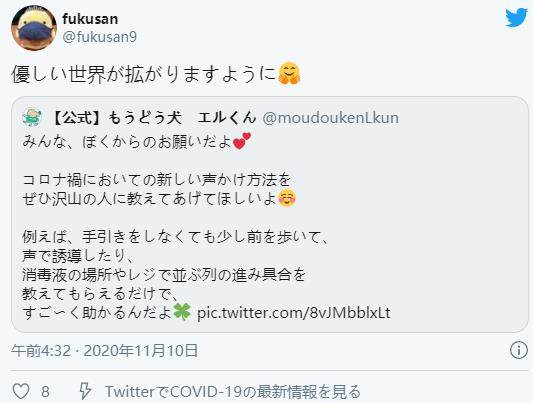The height and width of the screenshot is (403, 533).
Task: Click the four-leaf clover emoji
Action: [x=182, y=312]
